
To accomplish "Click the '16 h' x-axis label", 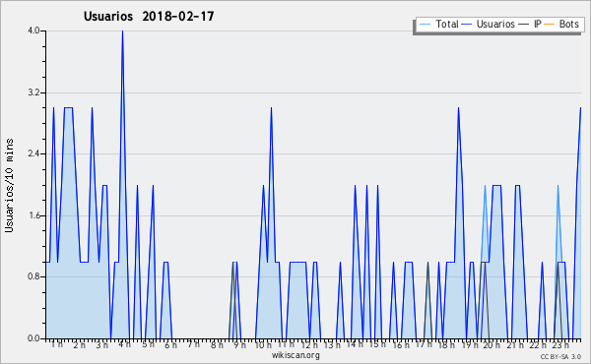I will (401, 344).
